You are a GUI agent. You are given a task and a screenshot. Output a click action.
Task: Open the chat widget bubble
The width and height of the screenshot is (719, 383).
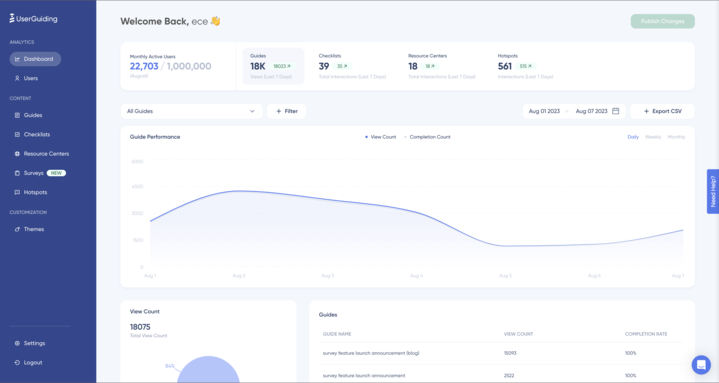(x=701, y=365)
